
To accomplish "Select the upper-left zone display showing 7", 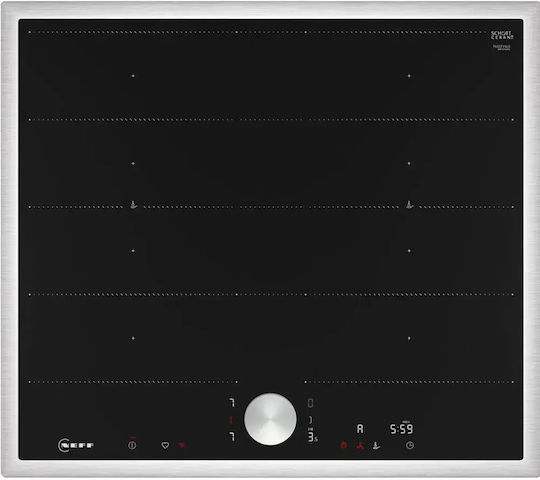I will coord(232,403).
